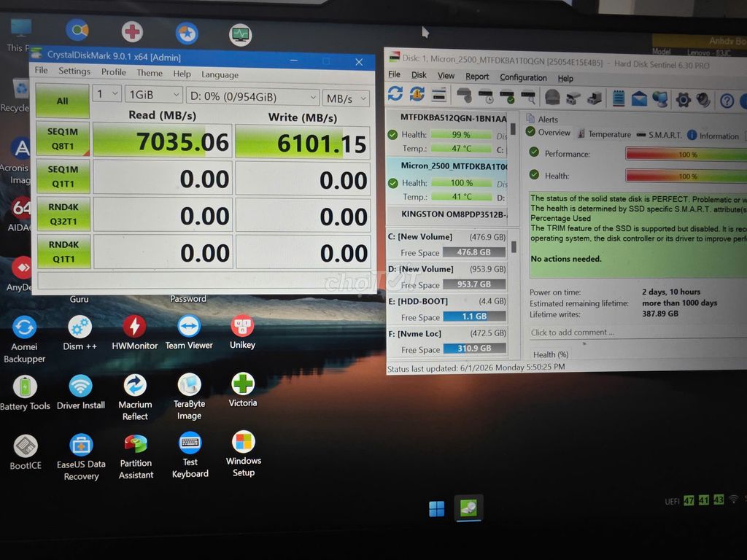Click the refresh-with-warning icon in Hard Disk Sentinel
747x560 pixels.
[x=417, y=94]
